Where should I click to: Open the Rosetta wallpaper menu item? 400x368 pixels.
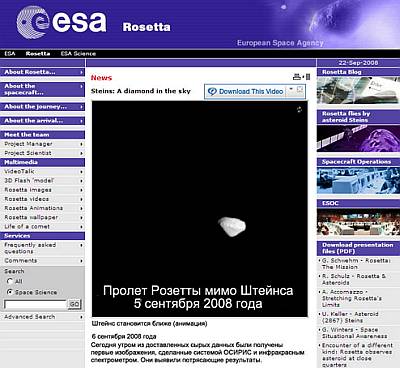point(42,217)
